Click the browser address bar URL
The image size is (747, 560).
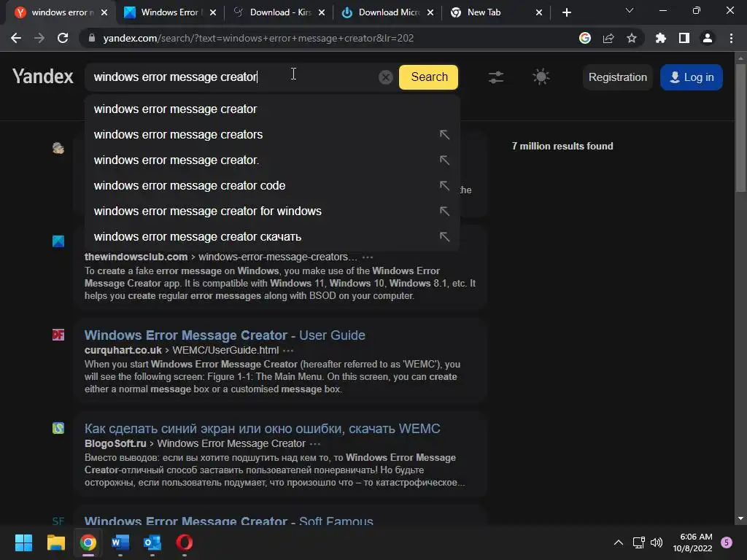coord(258,38)
